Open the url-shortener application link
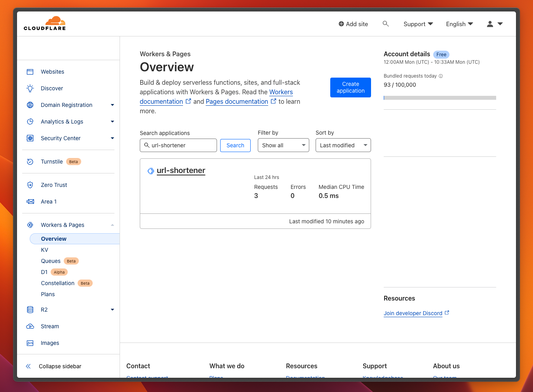The image size is (533, 392). tap(181, 170)
